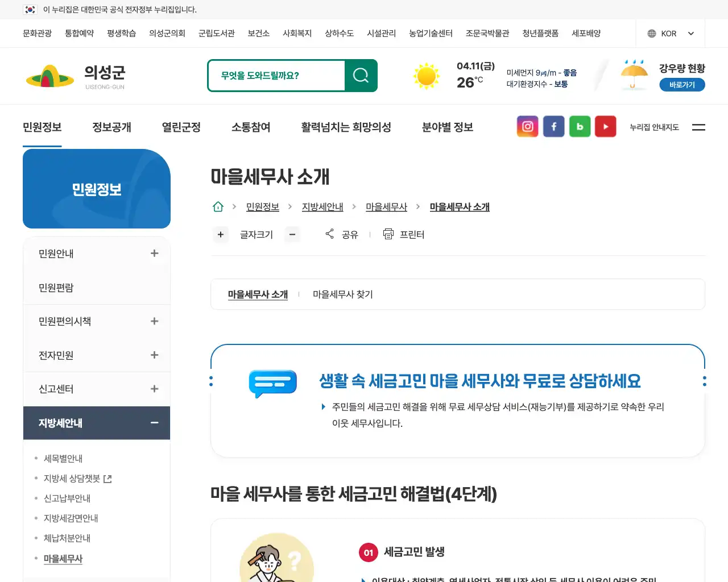The height and width of the screenshot is (582, 728).
Task: Open the KOR language dropdown
Action: click(670, 33)
